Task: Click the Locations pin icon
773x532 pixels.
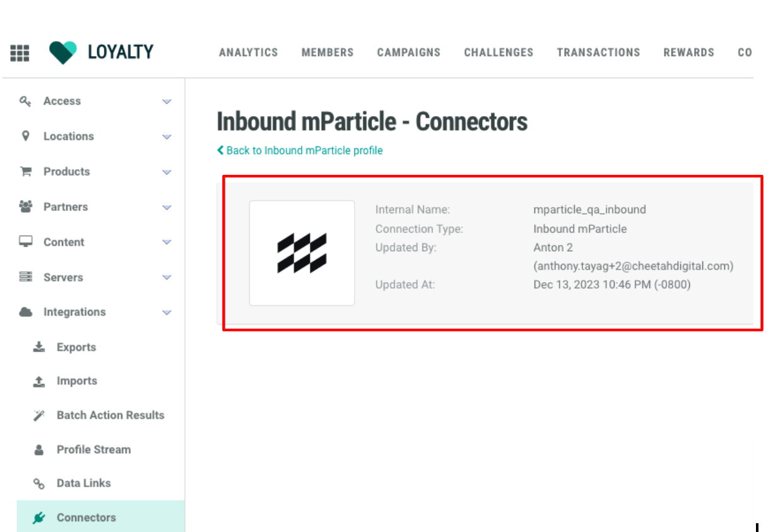Action: click(26, 136)
